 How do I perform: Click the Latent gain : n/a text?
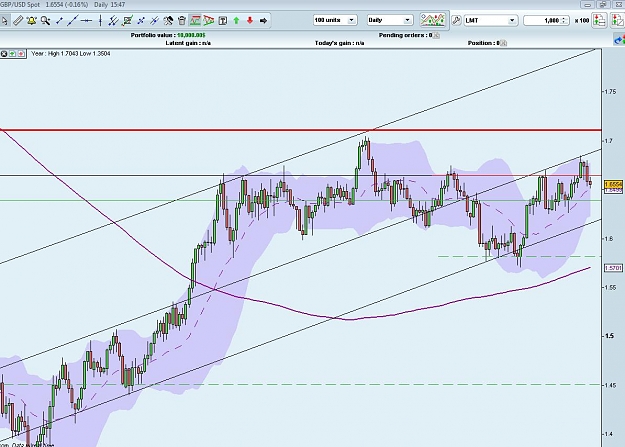click(x=188, y=43)
